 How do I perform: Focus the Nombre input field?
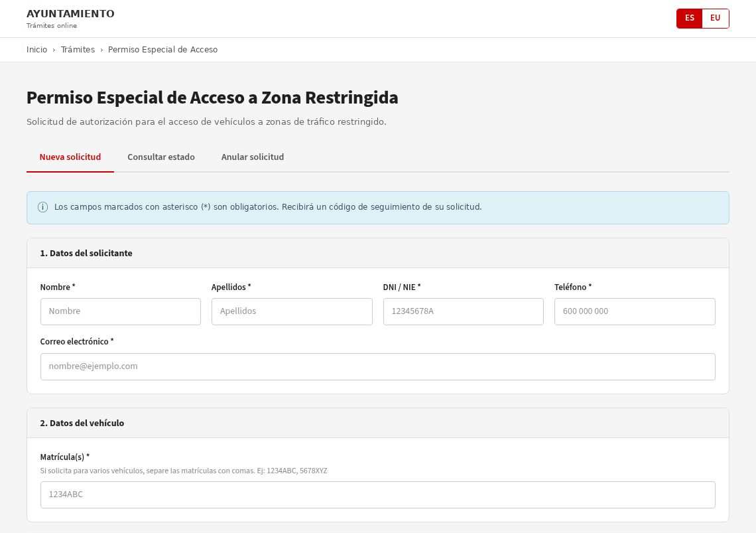pos(121,311)
